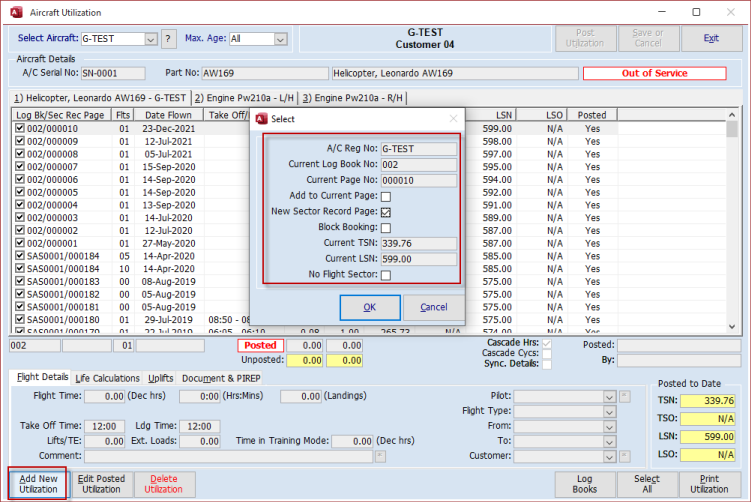Toggle checkbox for log row 002/000007
This screenshot has width=751, height=502.
pyautogui.click(x=20, y=166)
